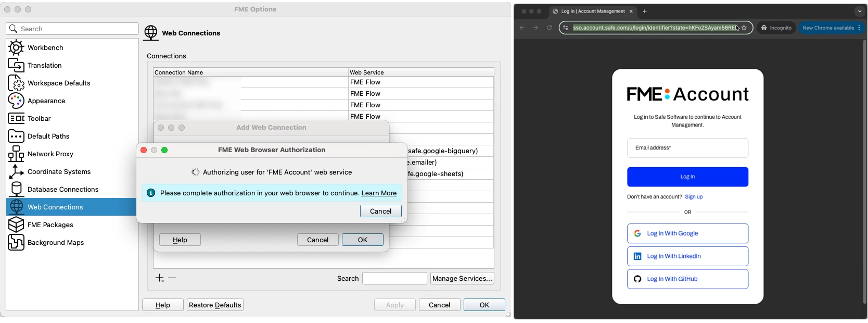Viewport: 868px width, 323px height.
Task: Click Help at bottom of FME Options
Action: pyautogui.click(x=163, y=305)
